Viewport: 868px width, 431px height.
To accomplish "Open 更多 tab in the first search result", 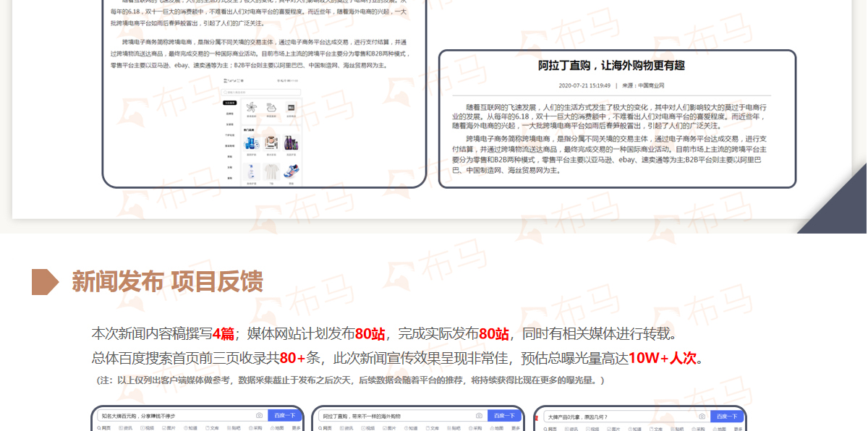I will tap(296, 428).
